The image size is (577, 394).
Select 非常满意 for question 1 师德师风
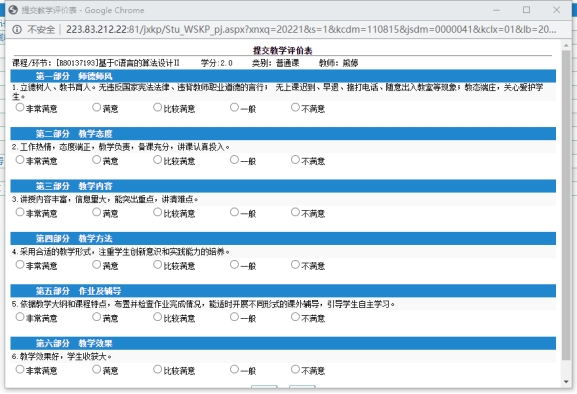pyautogui.click(x=20, y=107)
